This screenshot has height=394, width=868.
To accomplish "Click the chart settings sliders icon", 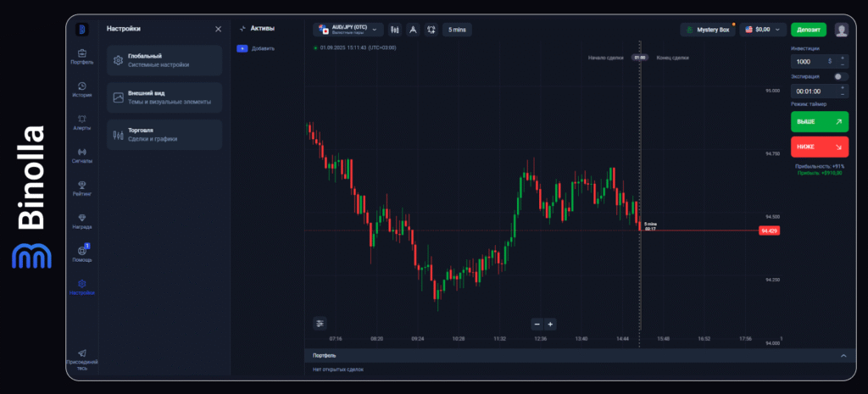I will (320, 323).
